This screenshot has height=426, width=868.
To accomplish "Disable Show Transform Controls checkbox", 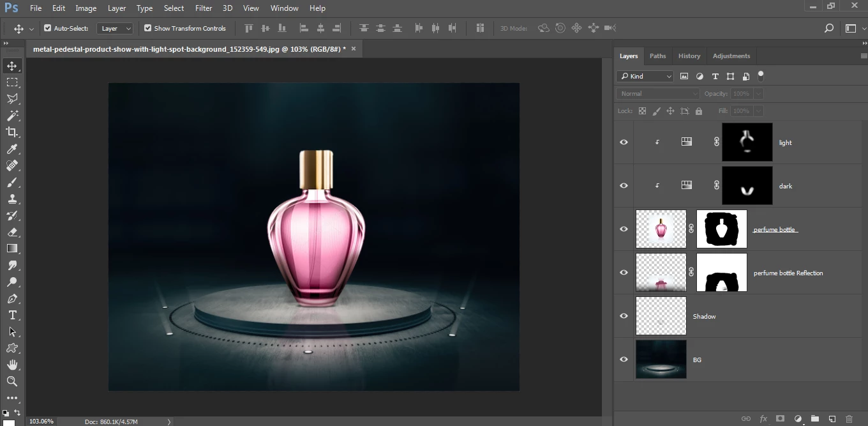I will [x=148, y=28].
